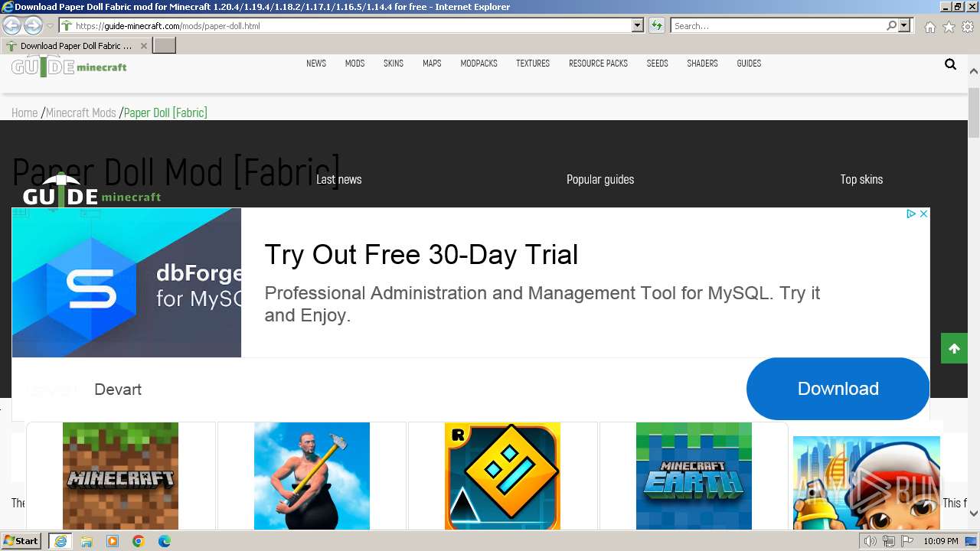Click the Devart advertiser name
This screenshot has width=980, height=551.
pos(118,390)
